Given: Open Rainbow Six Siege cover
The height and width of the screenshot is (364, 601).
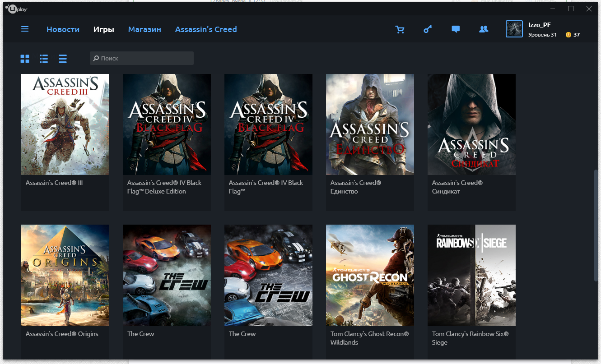Looking at the screenshot, I should 471,275.
